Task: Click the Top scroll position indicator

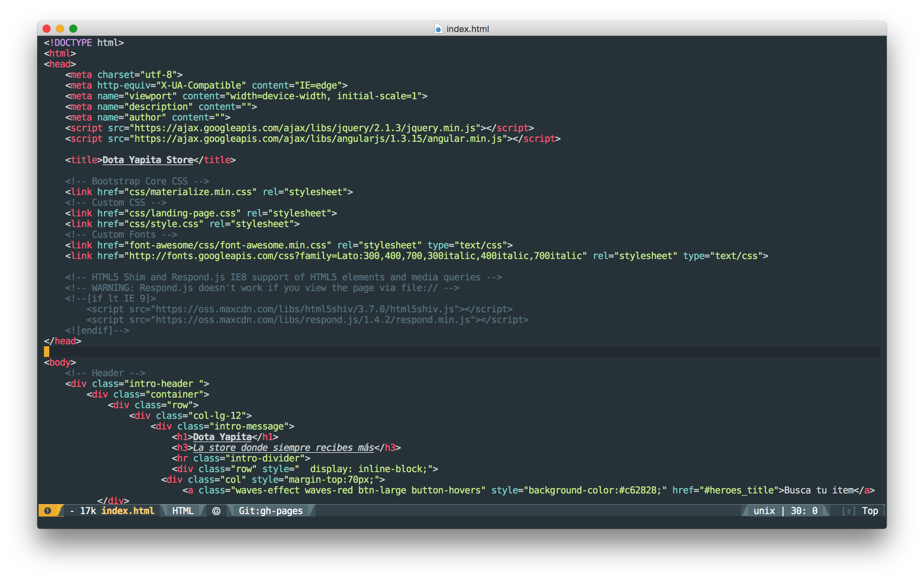Action: click(x=870, y=511)
